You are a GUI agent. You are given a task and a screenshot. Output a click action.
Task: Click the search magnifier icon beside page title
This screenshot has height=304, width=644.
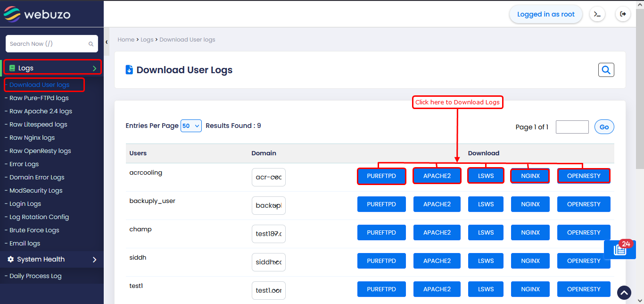point(606,70)
